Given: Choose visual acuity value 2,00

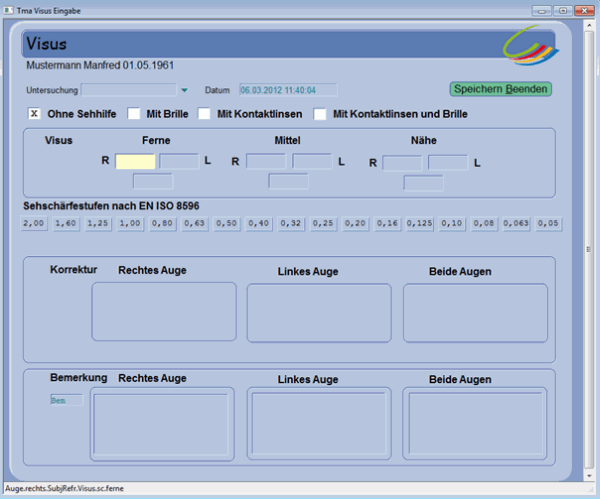Looking at the screenshot, I should click(35, 223).
